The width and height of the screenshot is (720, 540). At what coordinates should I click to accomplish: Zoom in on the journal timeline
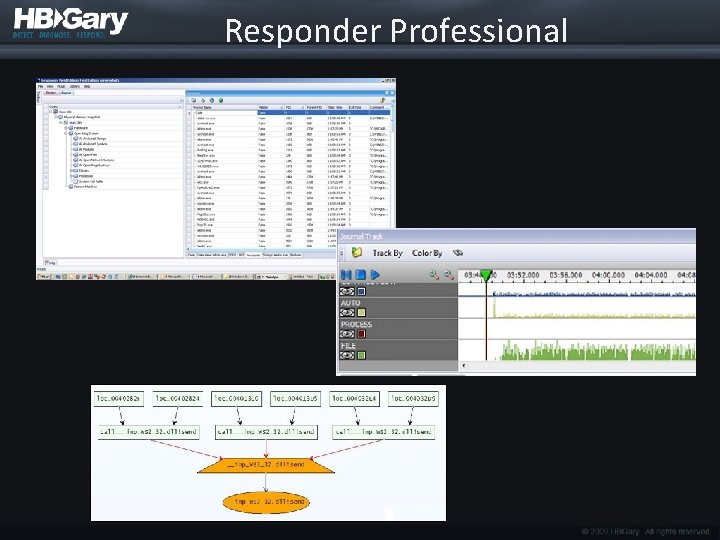(434, 275)
